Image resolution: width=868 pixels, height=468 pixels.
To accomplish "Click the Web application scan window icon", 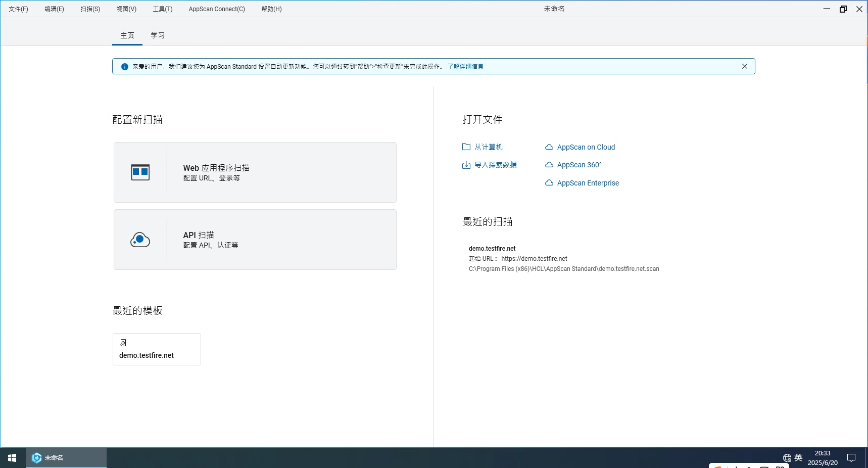I will click(140, 172).
